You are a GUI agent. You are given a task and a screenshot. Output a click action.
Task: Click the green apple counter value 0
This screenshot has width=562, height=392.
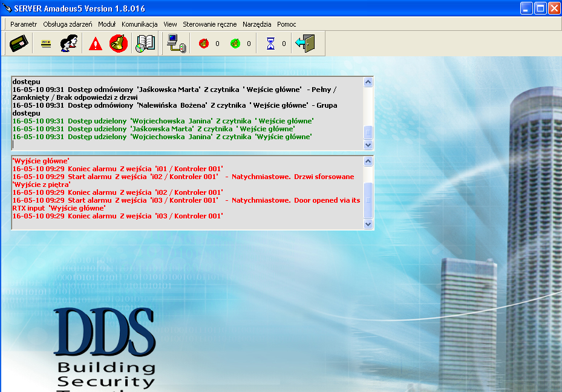[249, 44]
